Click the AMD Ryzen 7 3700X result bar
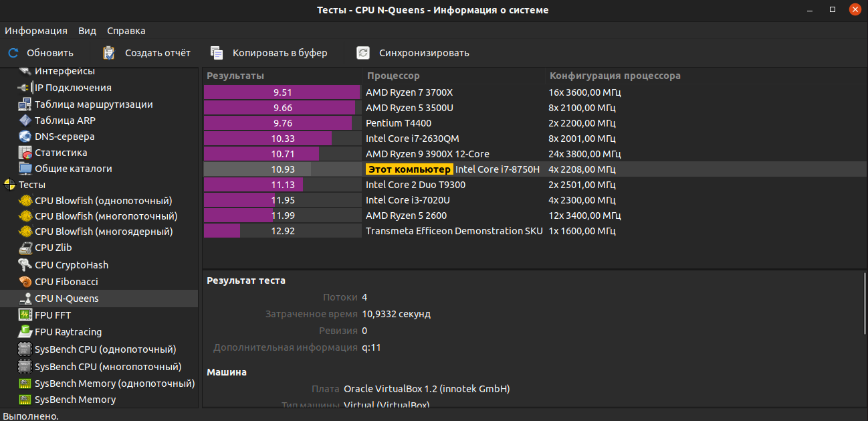This screenshot has height=421, width=868. point(282,92)
